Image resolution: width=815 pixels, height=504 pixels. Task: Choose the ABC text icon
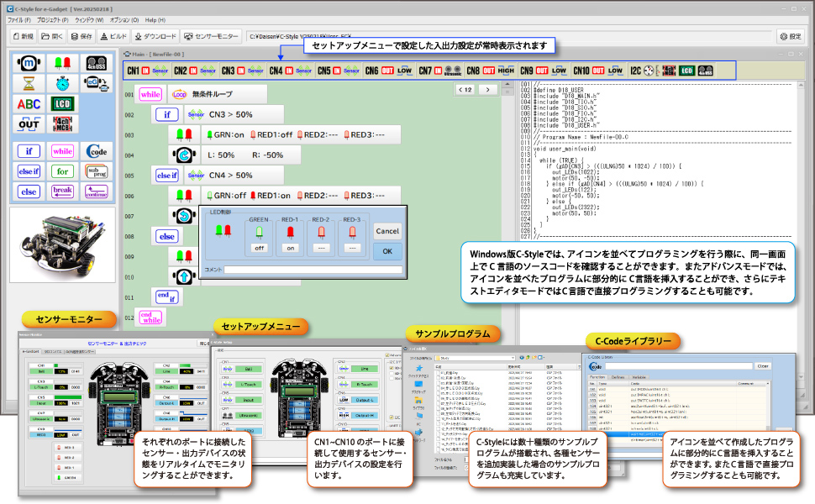point(28,104)
